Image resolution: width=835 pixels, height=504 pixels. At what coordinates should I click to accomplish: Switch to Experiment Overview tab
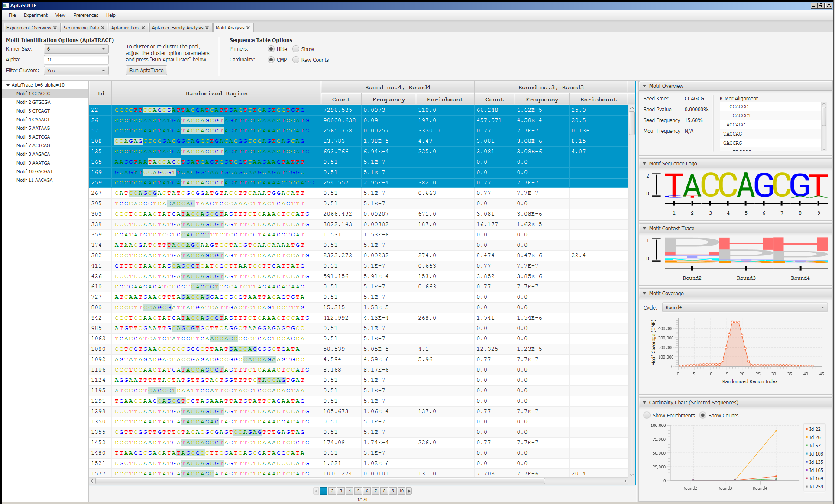tap(29, 28)
